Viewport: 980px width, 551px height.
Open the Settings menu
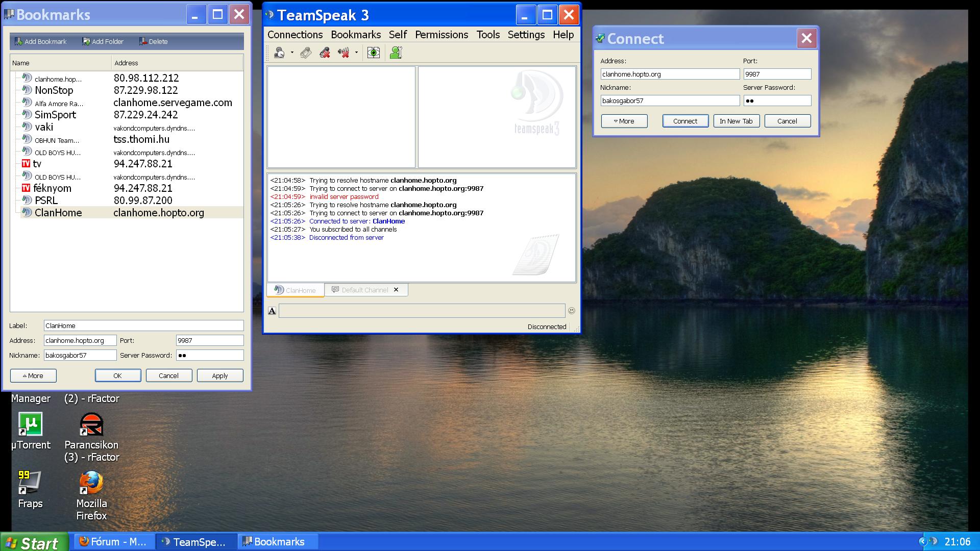point(526,35)
